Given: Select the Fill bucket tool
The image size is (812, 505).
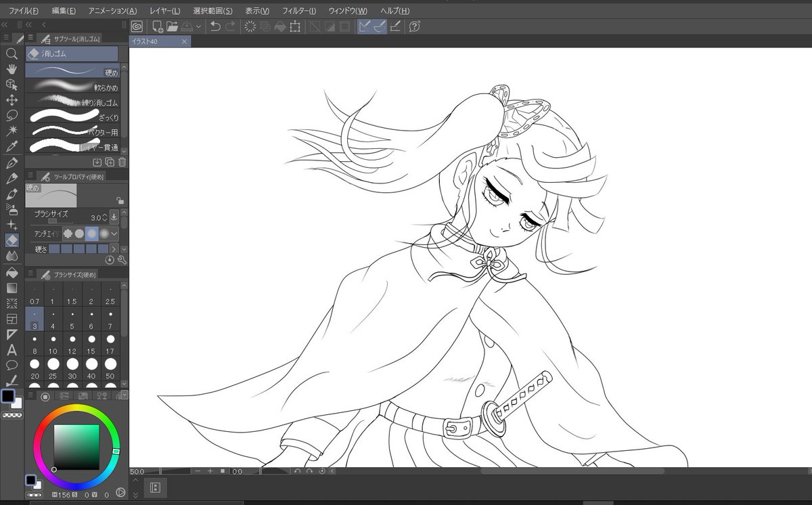Looking at the screenshot, I should 12,273.
